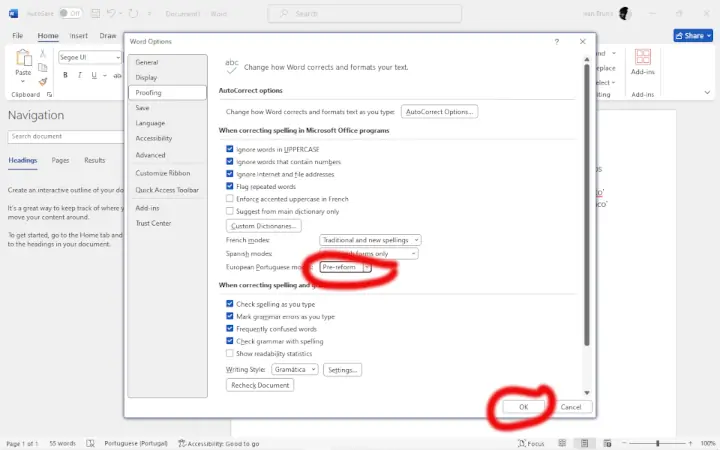
Task: Select Read Mode view icon
Action: point(562,443)
